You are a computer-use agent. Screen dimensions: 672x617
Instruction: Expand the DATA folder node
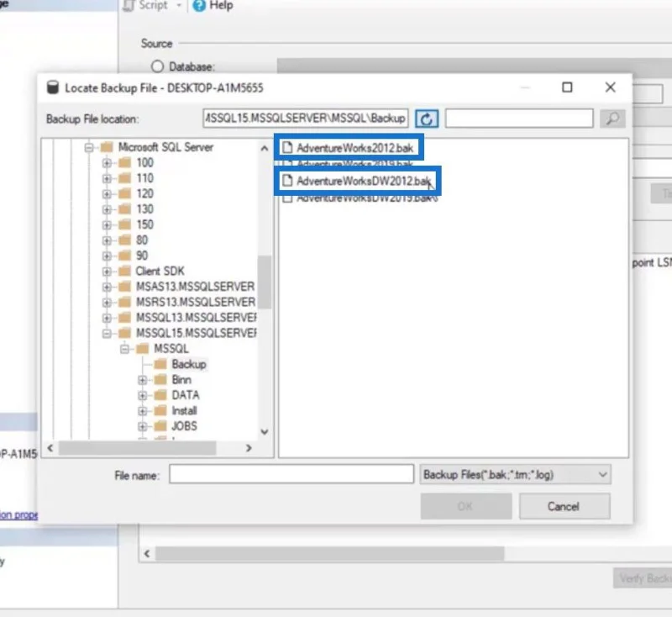click(x=143, y=395)
